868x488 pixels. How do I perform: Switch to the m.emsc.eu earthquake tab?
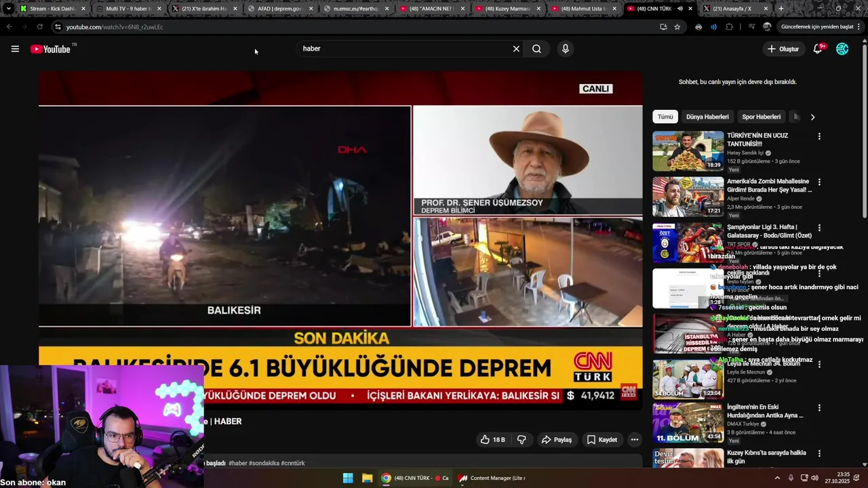357,9
